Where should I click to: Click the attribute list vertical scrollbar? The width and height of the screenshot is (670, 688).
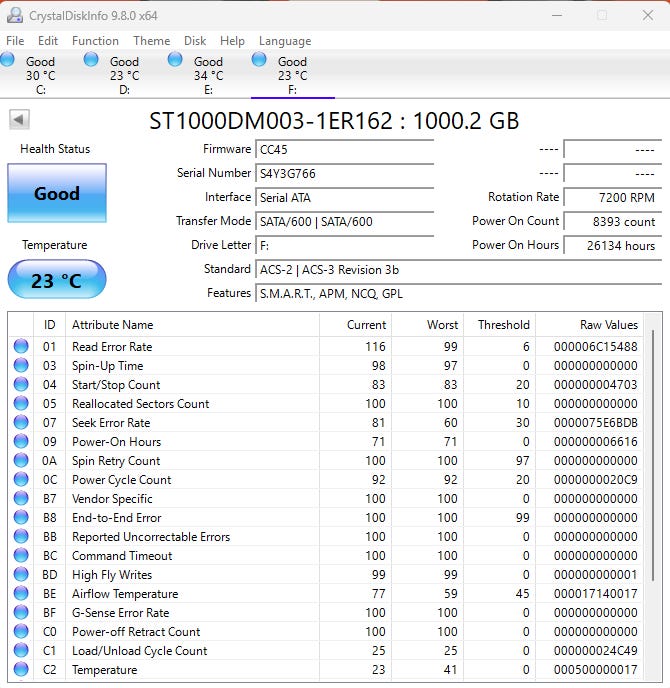click(653, 455)
